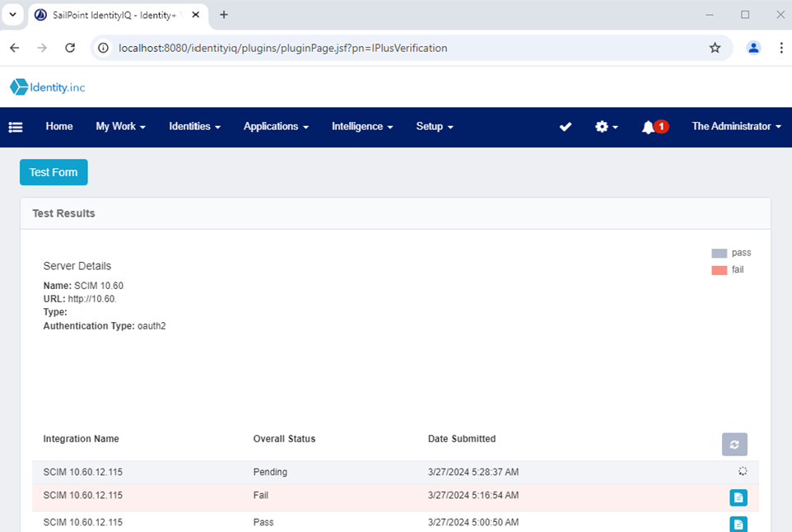
Task: Click the approvals checkmark icon in navbar
Action: (x=566, y=127)
